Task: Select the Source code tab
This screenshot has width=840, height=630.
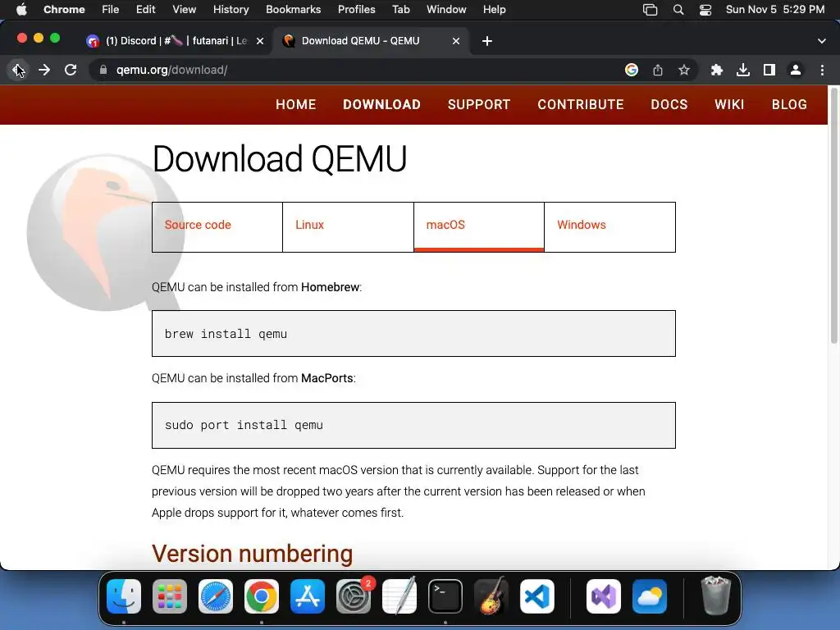Action: point(217,227)
